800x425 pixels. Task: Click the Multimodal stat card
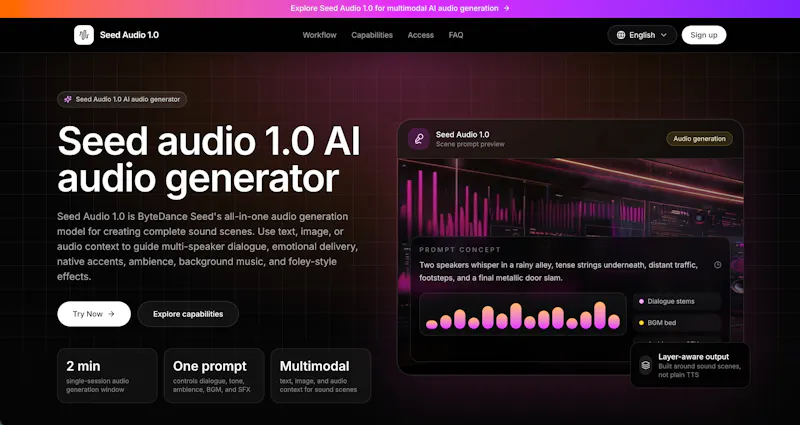(x=320, y=376)
